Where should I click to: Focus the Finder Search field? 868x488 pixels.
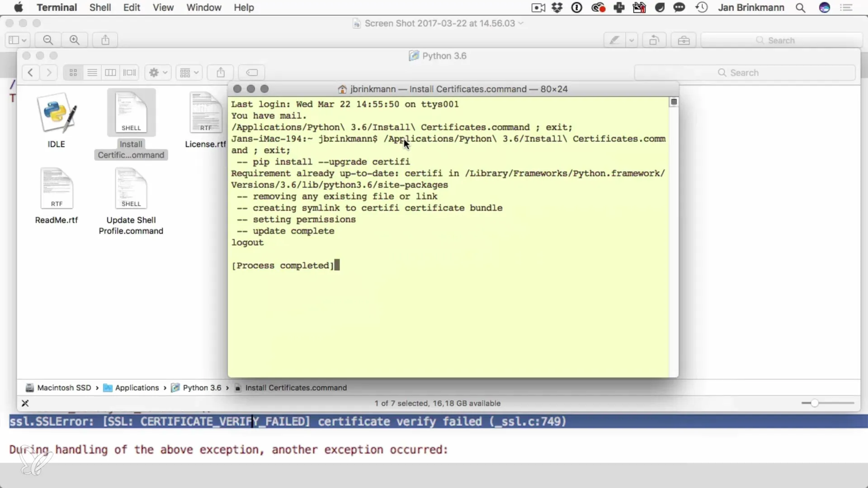point(745,73)
